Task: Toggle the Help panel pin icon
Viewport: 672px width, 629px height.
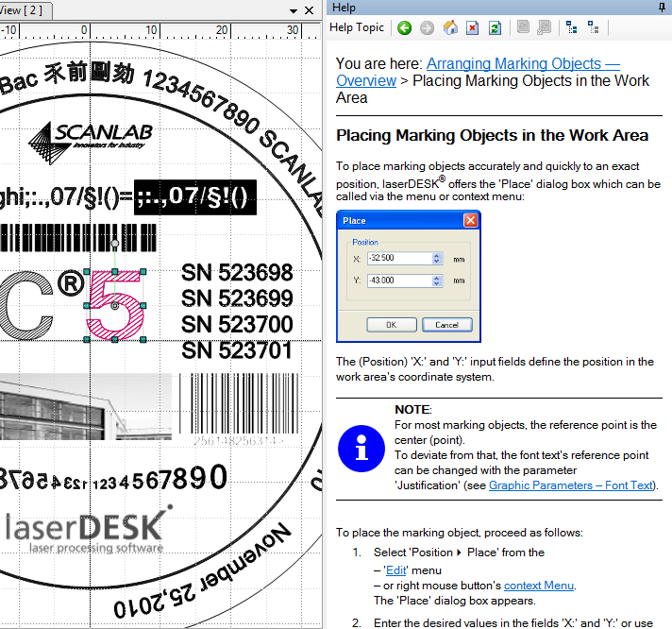Action: [x=663, y=8]
